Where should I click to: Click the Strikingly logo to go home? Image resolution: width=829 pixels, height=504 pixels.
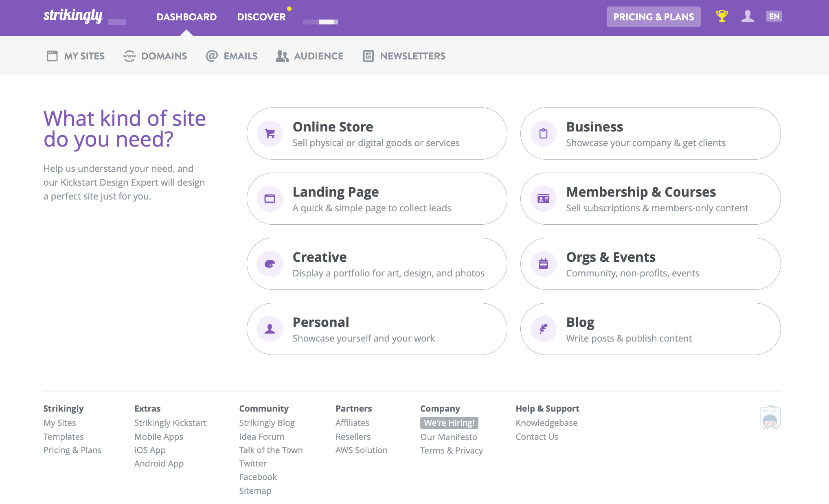pos(74,17)
